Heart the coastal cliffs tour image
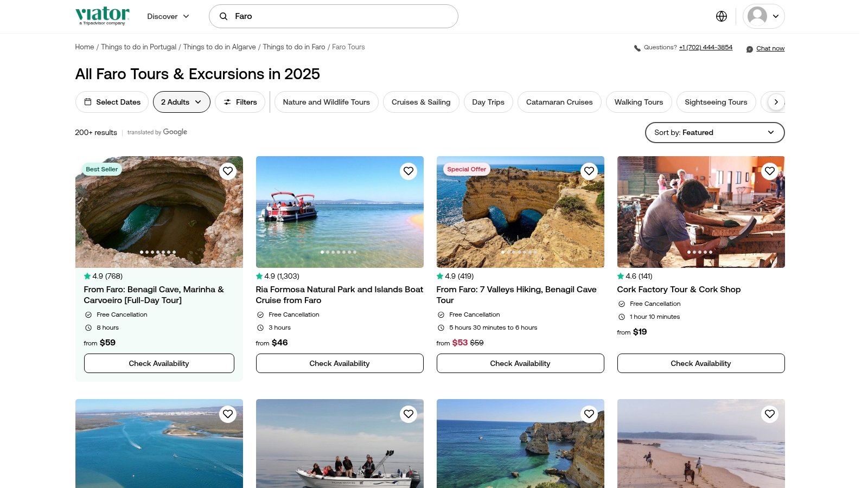This screenshot has height=488, width=868. click(589, 414)
